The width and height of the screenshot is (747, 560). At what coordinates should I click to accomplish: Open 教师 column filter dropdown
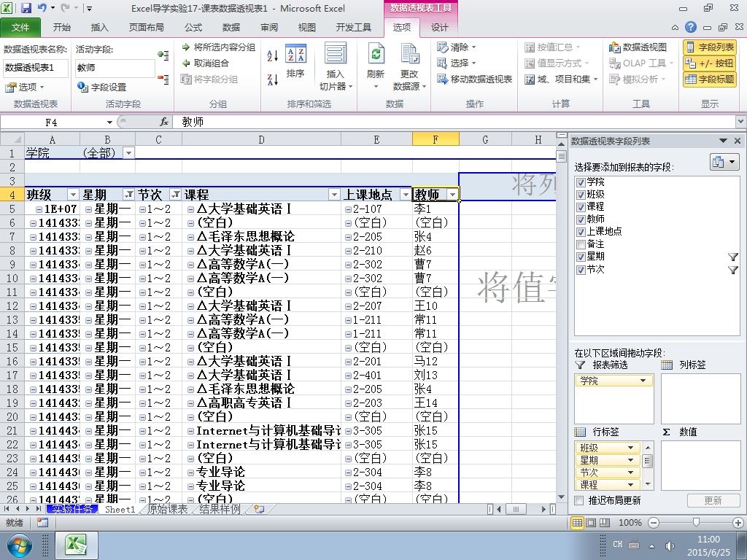pos(452,194)
